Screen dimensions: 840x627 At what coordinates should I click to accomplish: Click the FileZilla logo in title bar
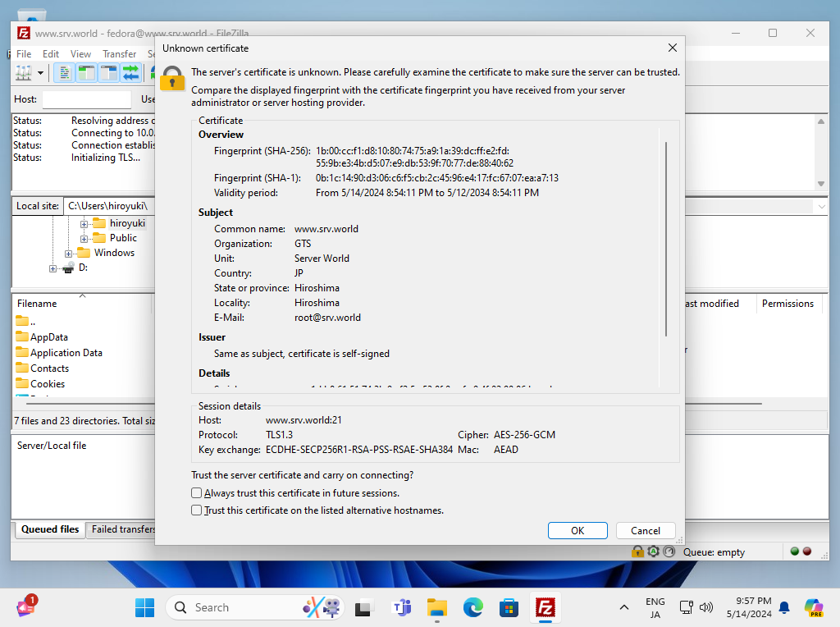pyautogui.click(x=24, y=33)
